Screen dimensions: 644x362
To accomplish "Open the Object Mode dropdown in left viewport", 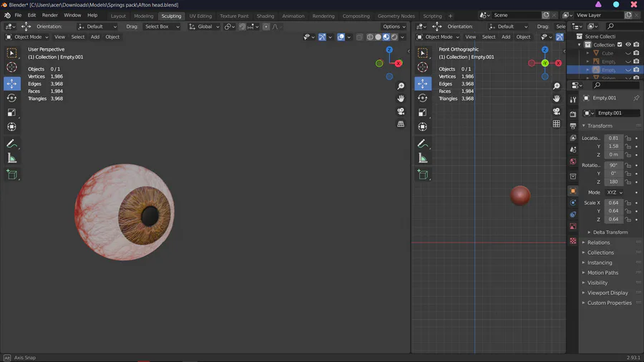I will pyautogui.click(x=27, y=37).
